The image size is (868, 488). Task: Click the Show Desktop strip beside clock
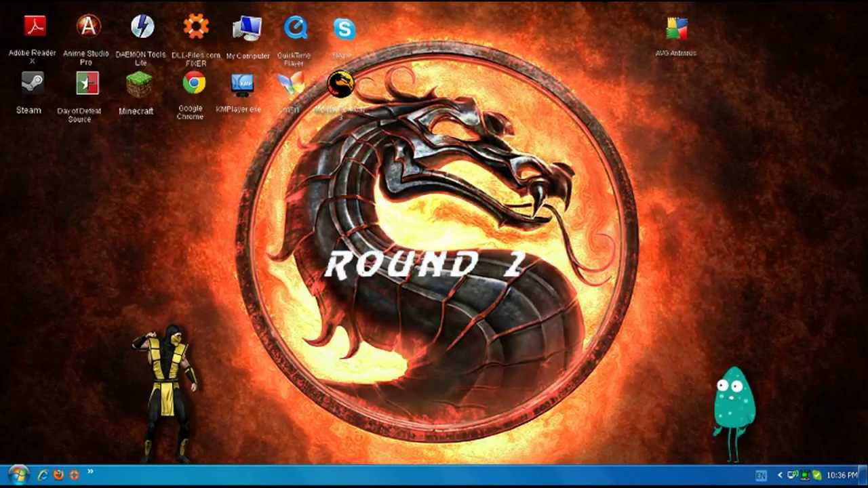[863, 475]
